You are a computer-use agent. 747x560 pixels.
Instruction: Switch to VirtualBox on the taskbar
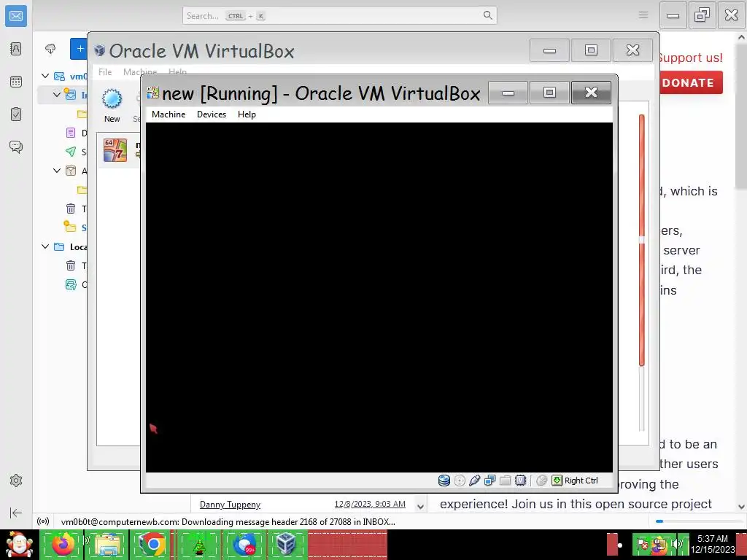(x=286, y=545)
